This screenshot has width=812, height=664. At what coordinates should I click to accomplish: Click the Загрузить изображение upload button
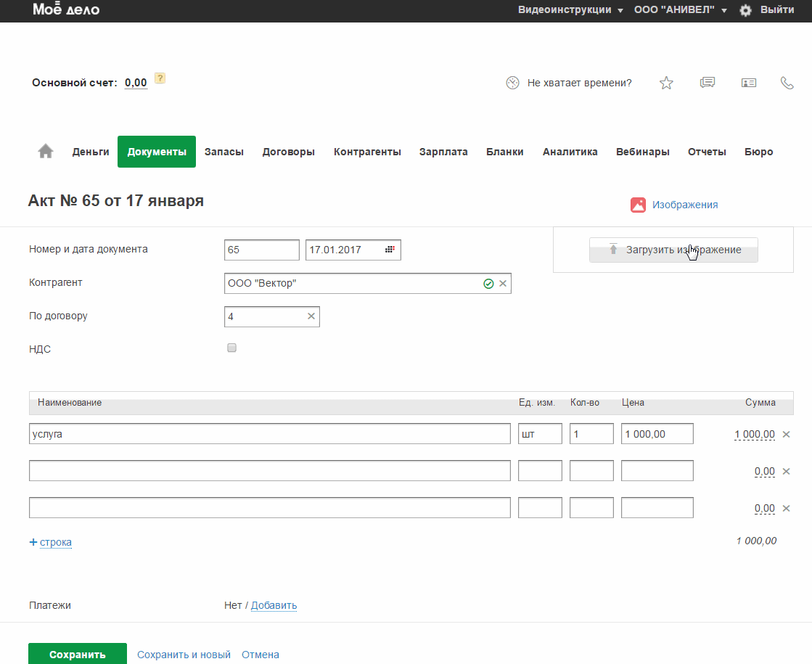click(x=673, y=250)
